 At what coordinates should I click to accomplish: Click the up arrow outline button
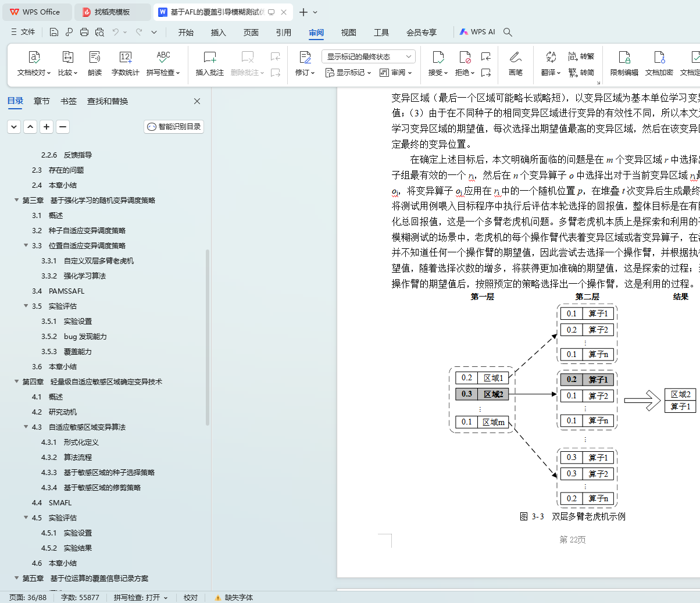pos(30,126)
